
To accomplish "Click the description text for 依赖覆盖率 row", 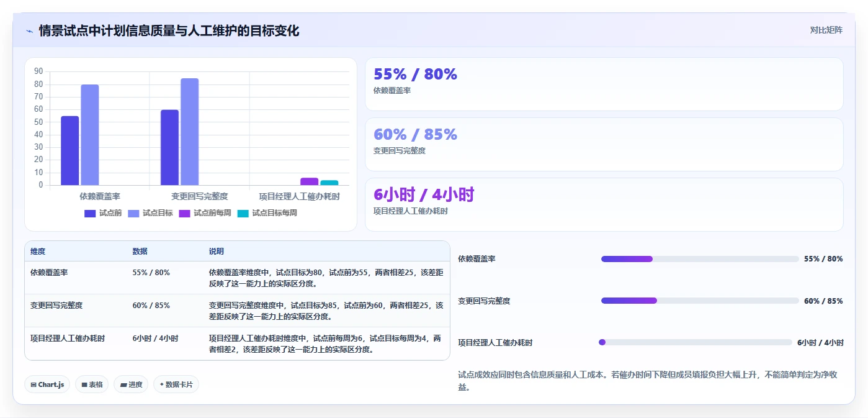I will (326, 278).
